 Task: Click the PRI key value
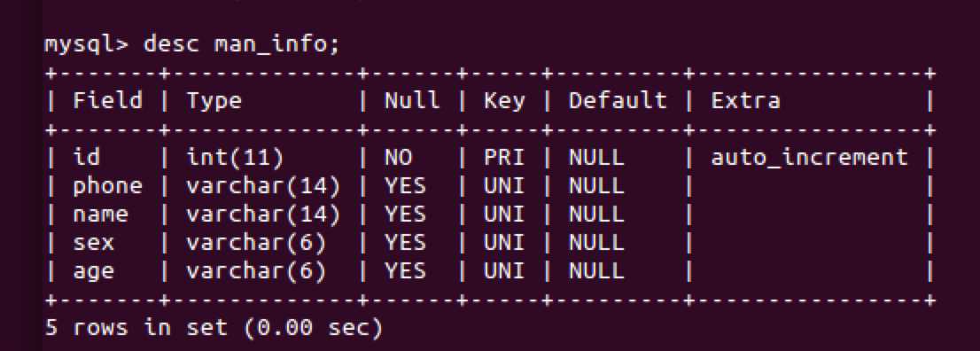(504, 158)
